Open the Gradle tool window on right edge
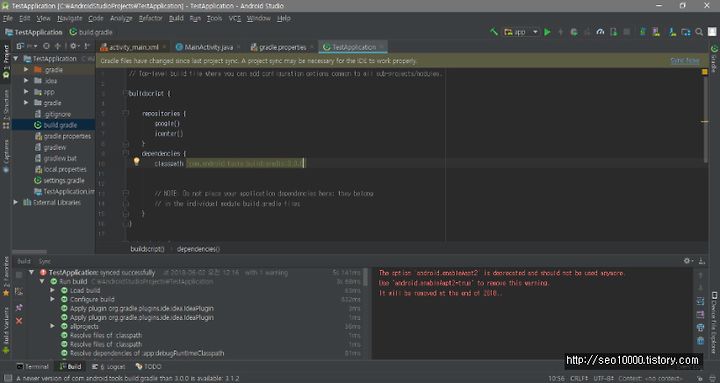 click(x=714, y=58)
